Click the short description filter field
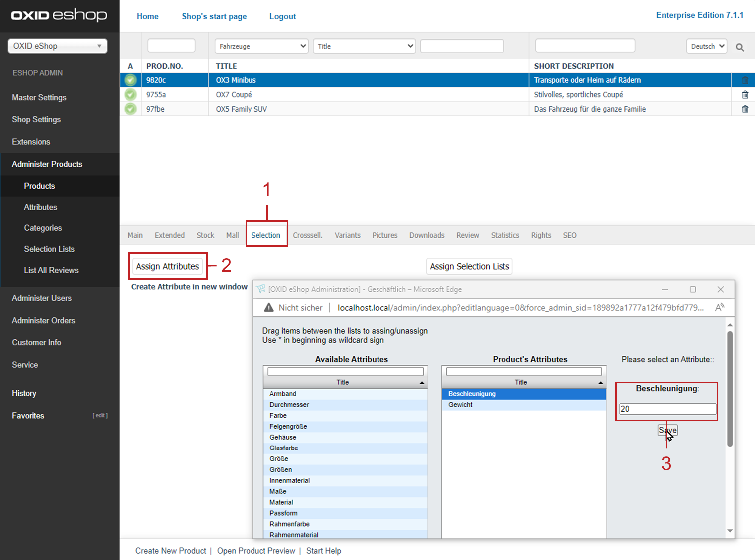The height and width of the screenshot is (560, 755). (x=585, y=46)
